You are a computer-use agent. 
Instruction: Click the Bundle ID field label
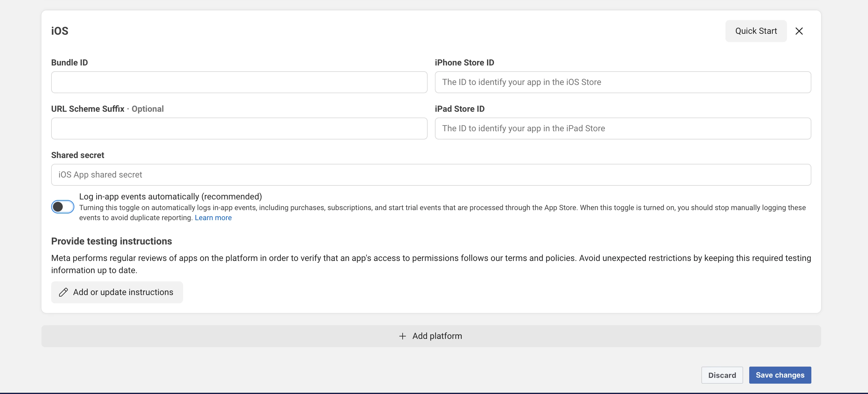click(69, 63)
